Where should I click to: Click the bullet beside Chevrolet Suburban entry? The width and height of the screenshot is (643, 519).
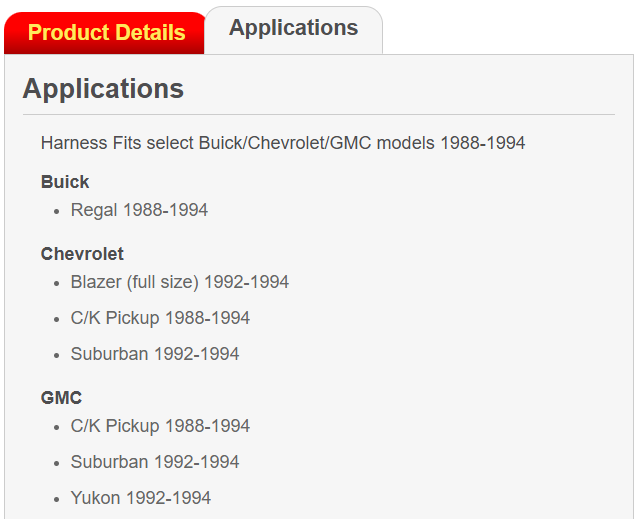click(57, 355)
